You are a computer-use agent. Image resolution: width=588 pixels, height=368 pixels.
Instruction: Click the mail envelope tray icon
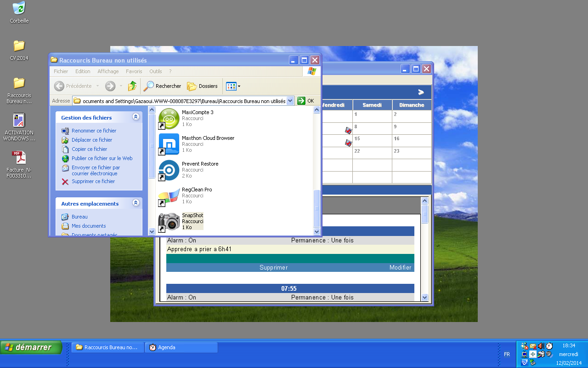[533, 346]
